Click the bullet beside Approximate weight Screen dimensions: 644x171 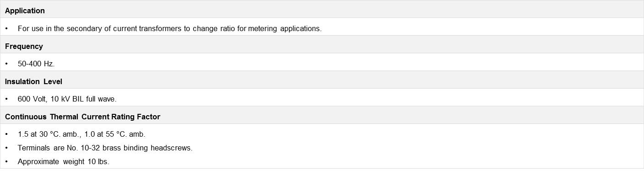tap(7, 161)
